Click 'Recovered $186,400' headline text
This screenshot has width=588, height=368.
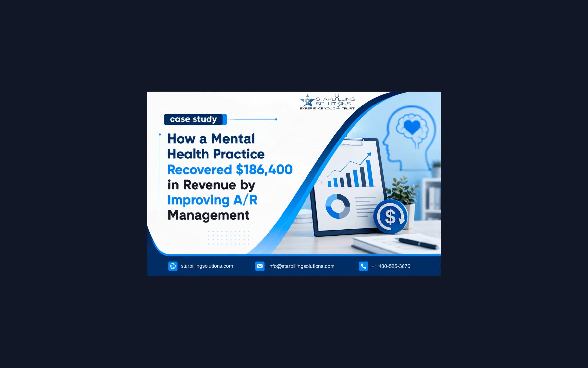(x=230, y=170)
